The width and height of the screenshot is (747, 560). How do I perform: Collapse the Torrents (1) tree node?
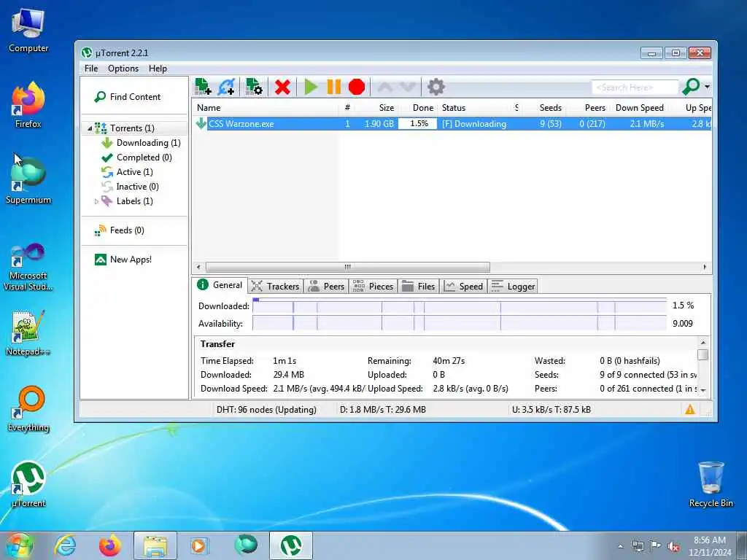click(90, 128)
